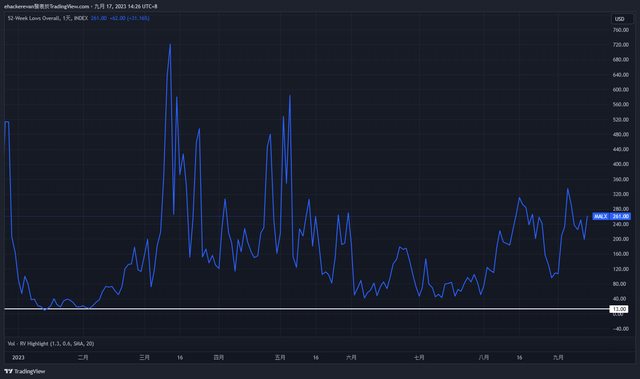640x379 pixels.
Task: Click the header timestamp 14:26 UTC+8
Action: pos(143,7)
